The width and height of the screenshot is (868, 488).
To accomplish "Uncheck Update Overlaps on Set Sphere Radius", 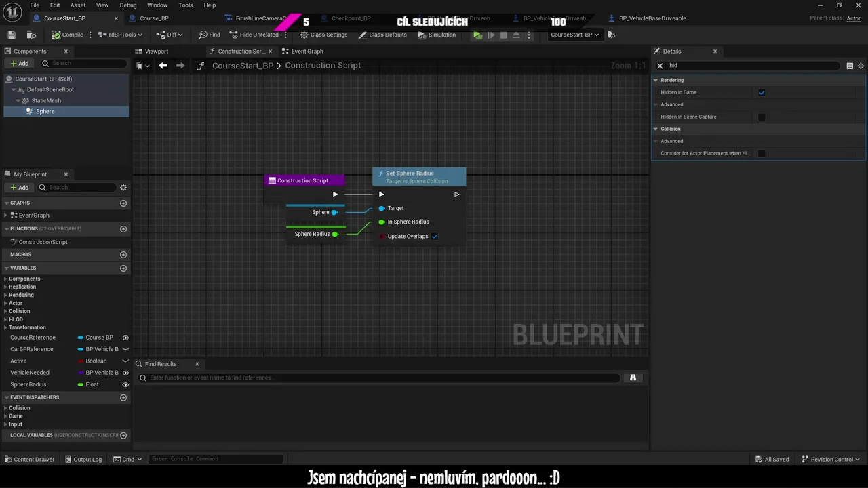I will pyautogui.click(x=435, y=237).
